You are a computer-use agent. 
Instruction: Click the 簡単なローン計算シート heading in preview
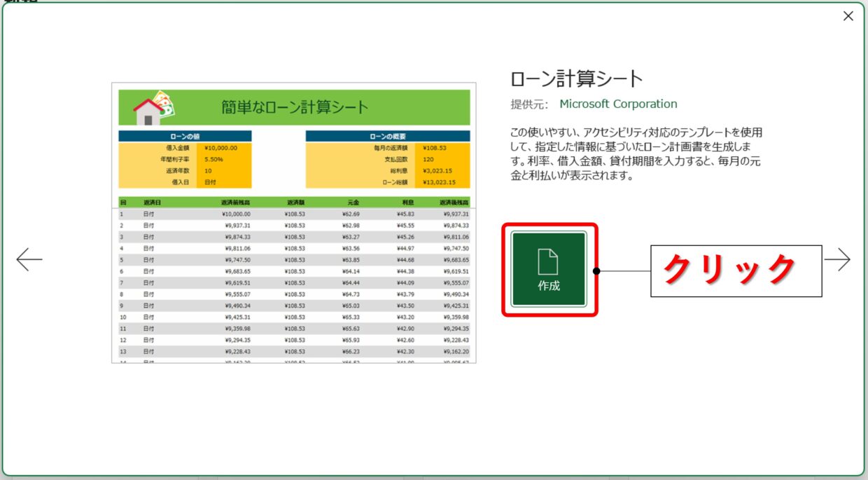tap(294, 107)
